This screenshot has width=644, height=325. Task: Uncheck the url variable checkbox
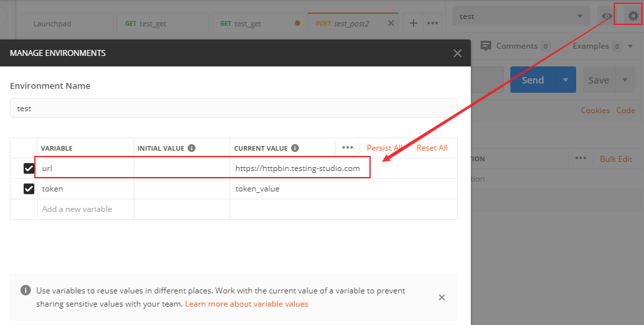click(x=29, y=168)
